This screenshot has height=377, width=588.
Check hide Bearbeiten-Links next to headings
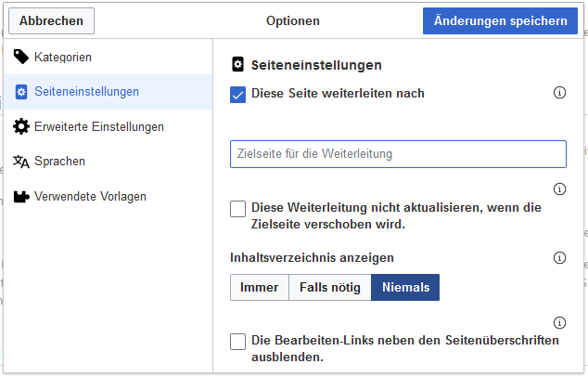pyautogui.click(x=237, y=342)
